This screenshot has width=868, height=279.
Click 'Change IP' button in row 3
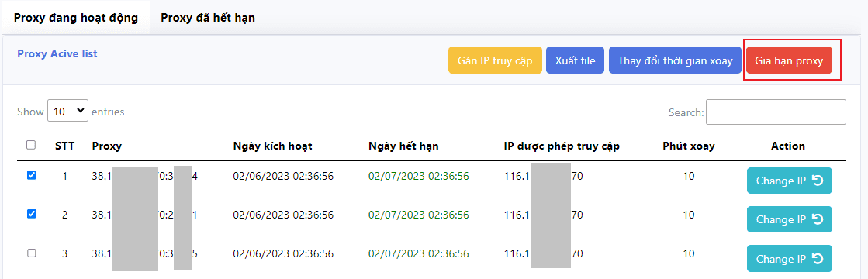pos(790,258)
